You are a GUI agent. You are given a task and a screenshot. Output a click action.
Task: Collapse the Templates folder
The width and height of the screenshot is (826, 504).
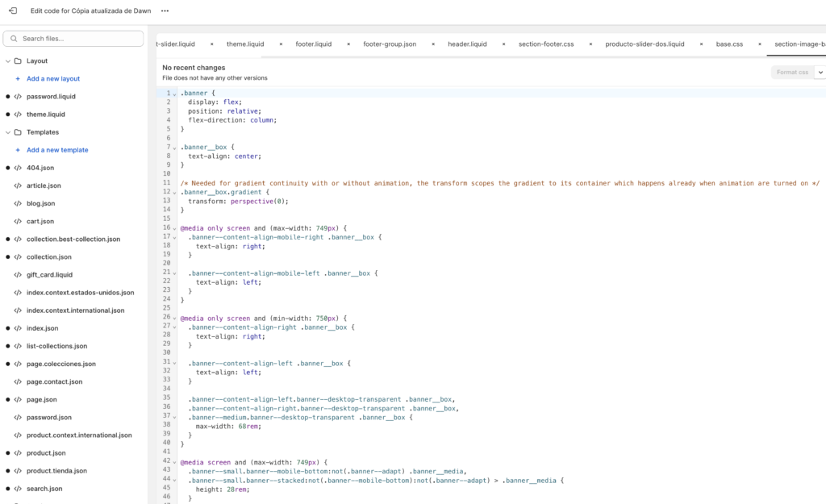(x=8, y=132)
